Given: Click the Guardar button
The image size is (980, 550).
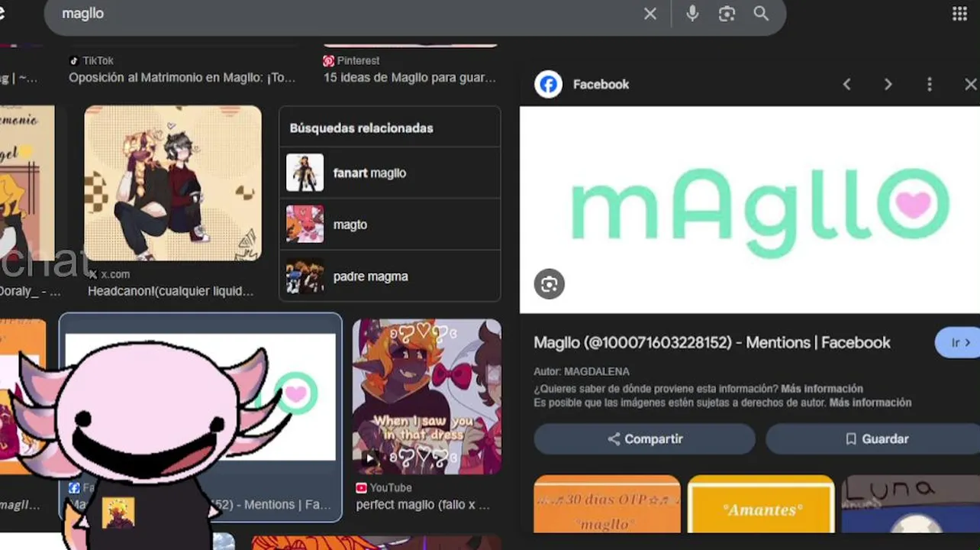Looking at the screenshot, I should coord(875,438).
